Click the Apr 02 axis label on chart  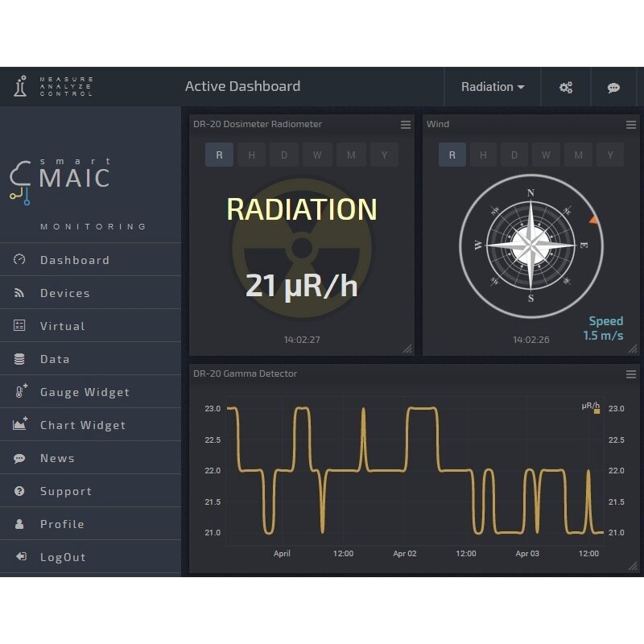click(x=405, y=553)
